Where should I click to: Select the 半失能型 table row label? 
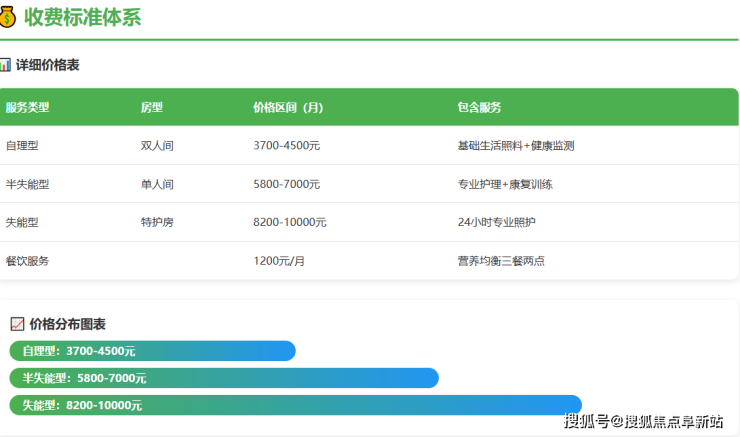coord(27,184)
